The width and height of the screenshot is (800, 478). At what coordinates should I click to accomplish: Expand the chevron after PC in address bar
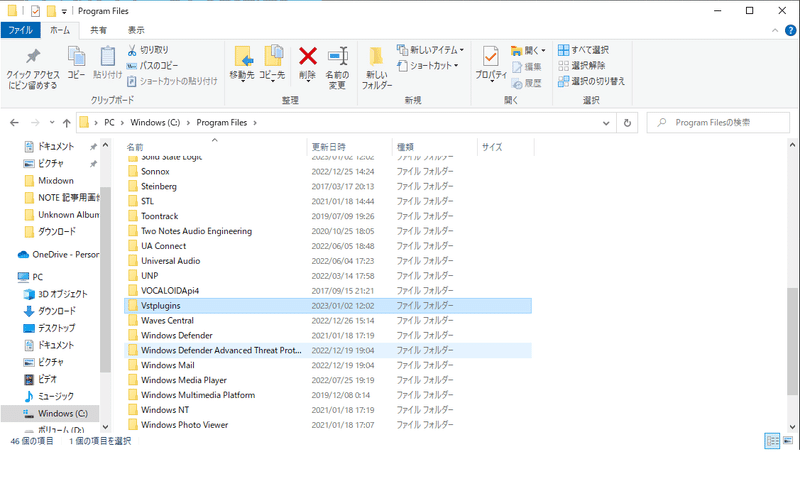[122, 122]
